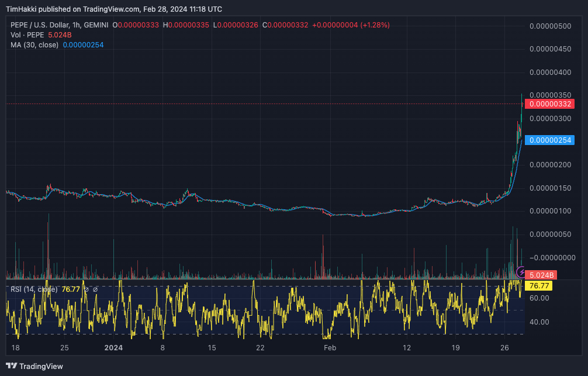This screenshot has height=376, width=588.
Task: Click the '2024' marker on time axis
Action: [113, 348]
